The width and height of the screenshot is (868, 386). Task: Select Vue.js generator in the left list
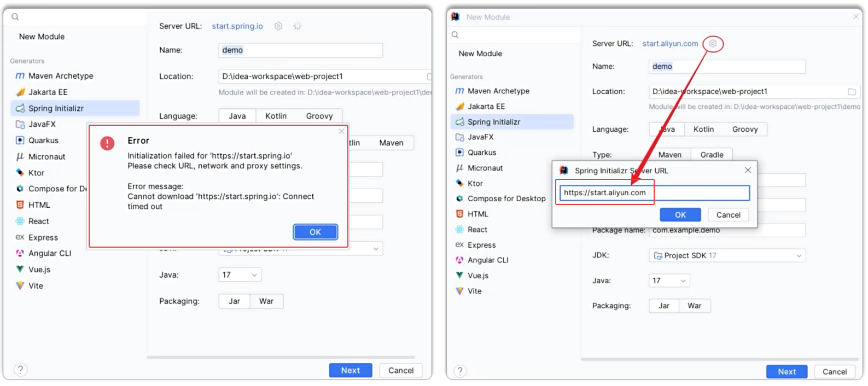(39, 270)
